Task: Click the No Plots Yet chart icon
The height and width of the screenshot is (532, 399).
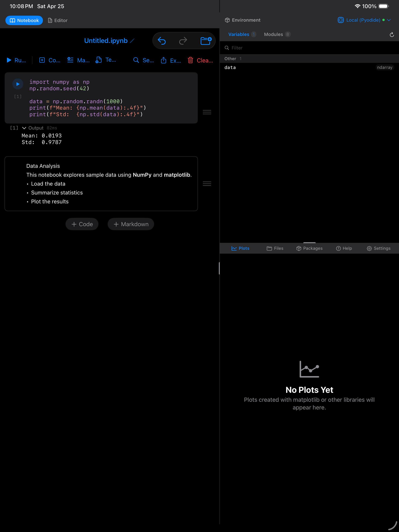Action: coord(309,369)
